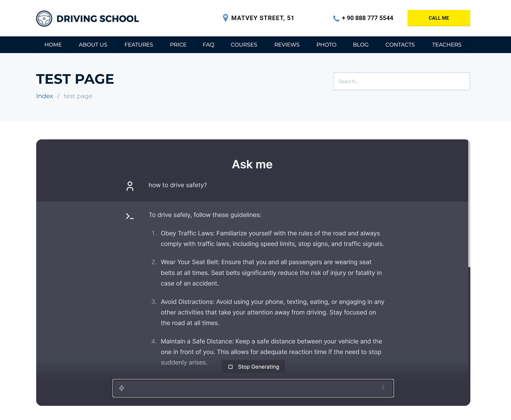Click the user avatar icon in chat
The height and width of the screenshot is (420, 511).
(130, 186)
